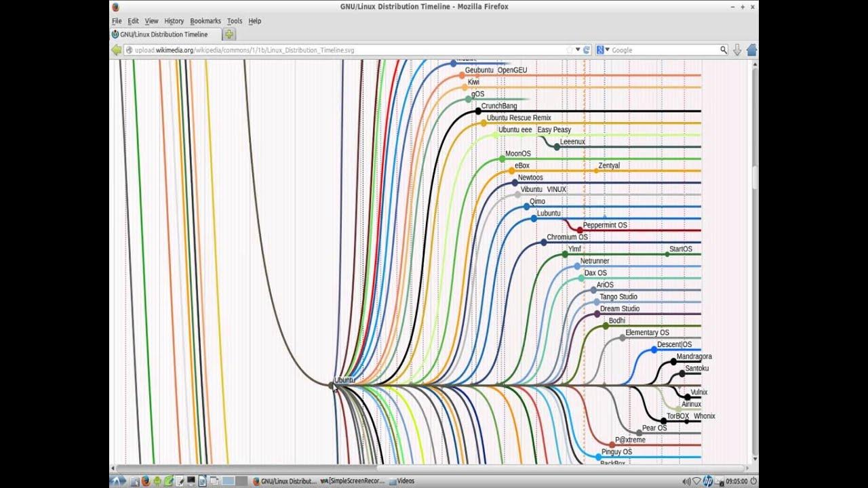Go to the Firefox Home button
Screen dimensions: 868x488
click(751, 50)
